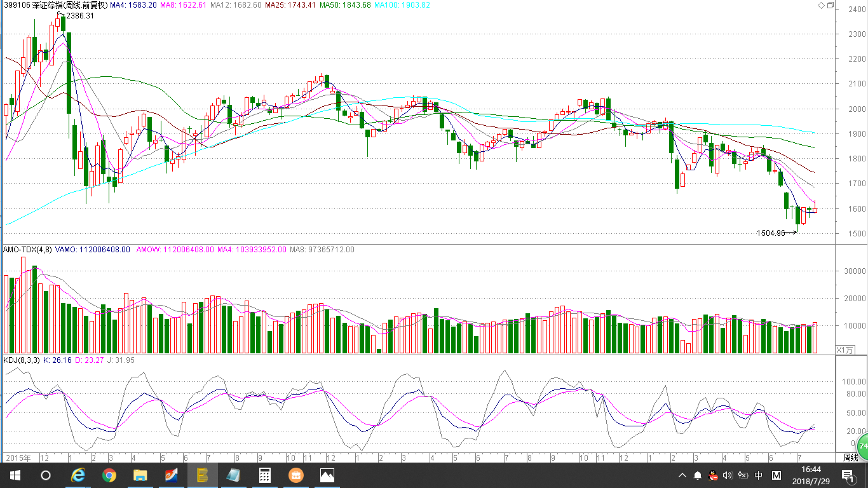
Task: Select the MA100: 1903.82 indicator label
Action: pos(402,6)
